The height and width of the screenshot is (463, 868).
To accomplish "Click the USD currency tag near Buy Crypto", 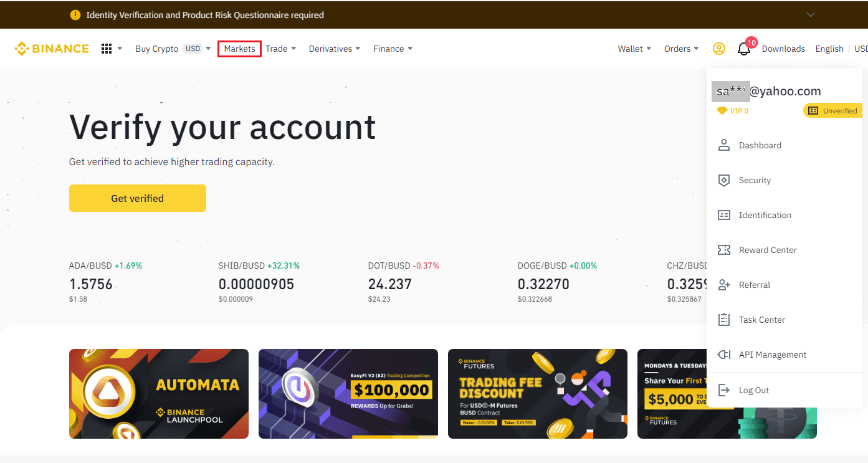I will (x=193, y=49).
